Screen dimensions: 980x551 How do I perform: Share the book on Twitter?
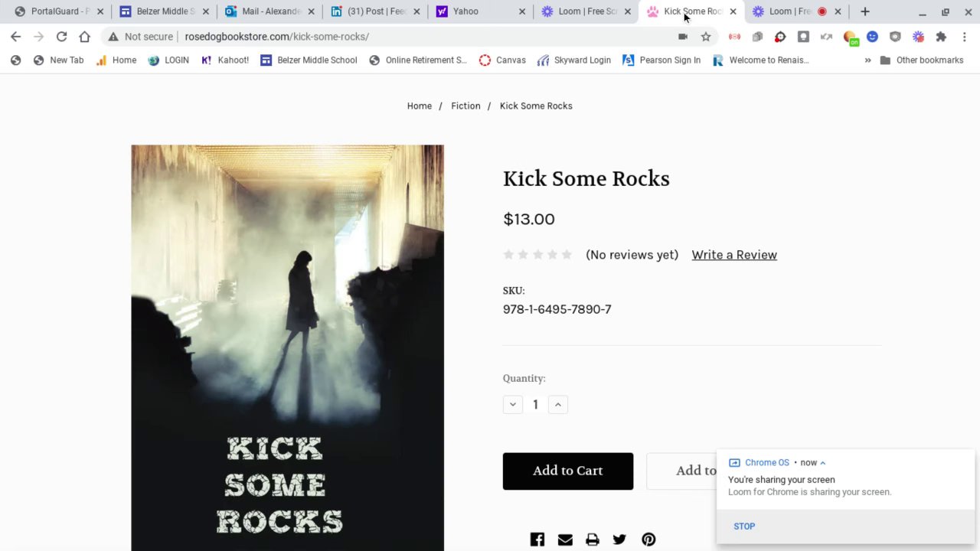(619, 540)
